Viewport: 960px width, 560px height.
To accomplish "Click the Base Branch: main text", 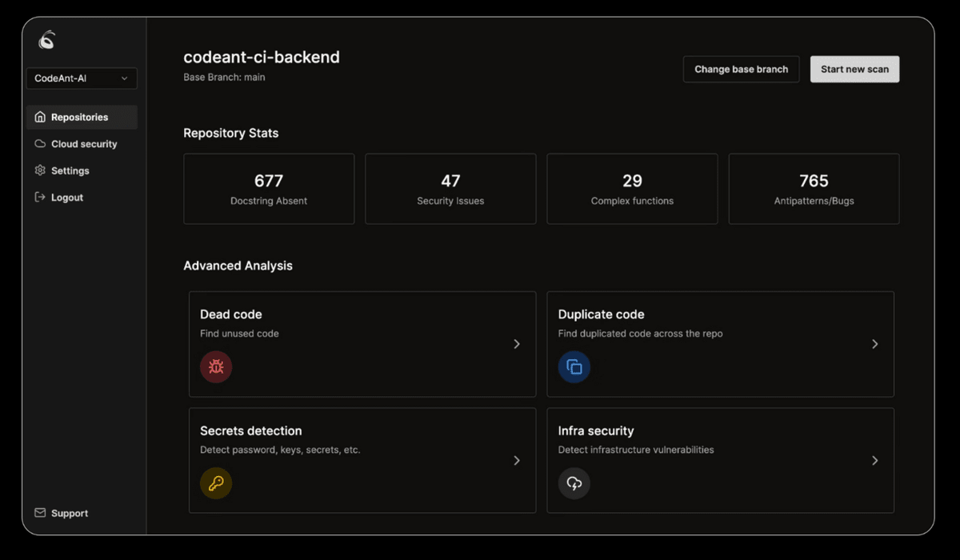I will coord(224,78).
